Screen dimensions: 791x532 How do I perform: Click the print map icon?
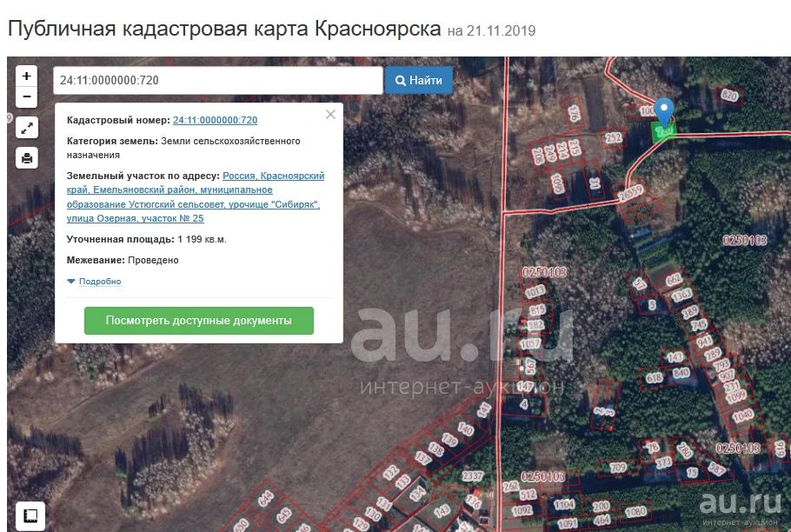pos(27,158)
